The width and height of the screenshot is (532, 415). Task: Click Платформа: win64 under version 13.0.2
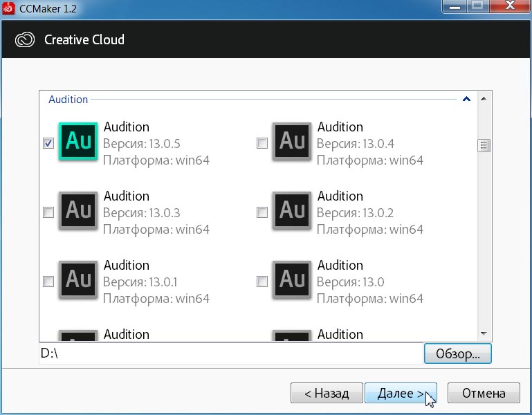(370, 230)
